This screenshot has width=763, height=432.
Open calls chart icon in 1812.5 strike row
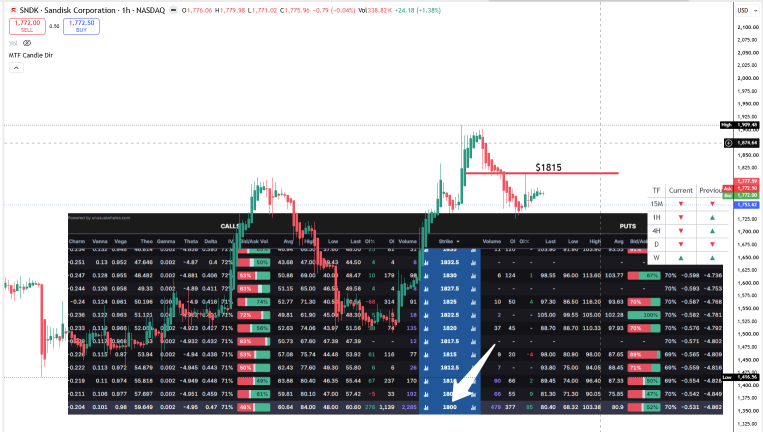[426, 368]
